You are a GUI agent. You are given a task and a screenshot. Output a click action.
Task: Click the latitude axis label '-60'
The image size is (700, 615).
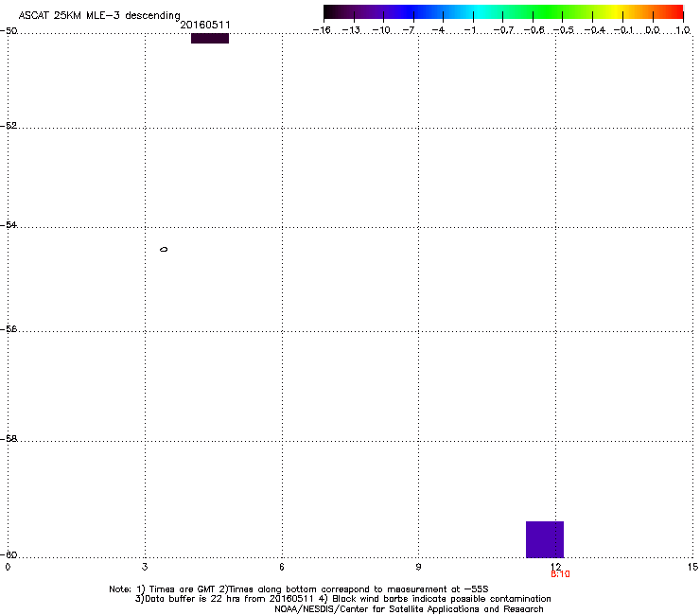point(9,554)
